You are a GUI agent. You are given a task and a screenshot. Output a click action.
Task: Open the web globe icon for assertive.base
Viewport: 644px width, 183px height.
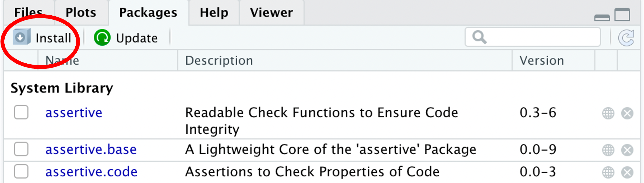(608, 150)
